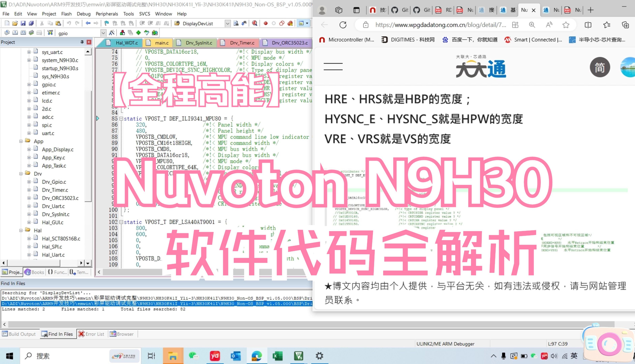This screenshot has height=364, width=635.
Task: Click browser address bar URL
Action: (441, 25)
